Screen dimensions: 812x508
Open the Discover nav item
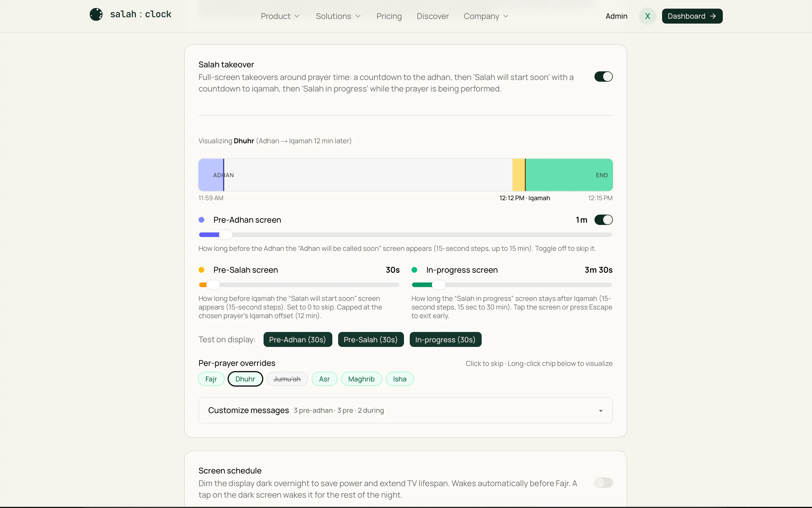pyautogui.click(x=432, y=16)
